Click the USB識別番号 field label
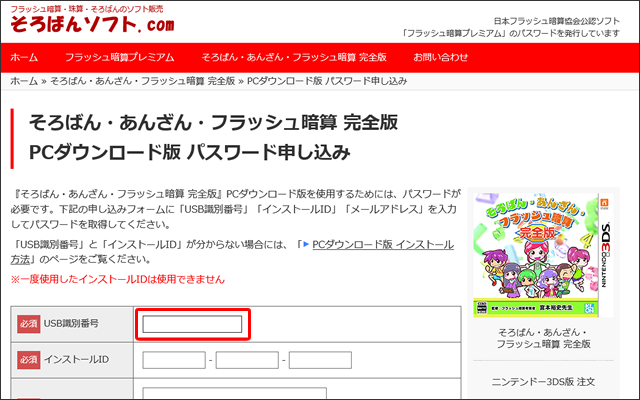The width and height of the screenshot is (640, 400). coord(71,324)
